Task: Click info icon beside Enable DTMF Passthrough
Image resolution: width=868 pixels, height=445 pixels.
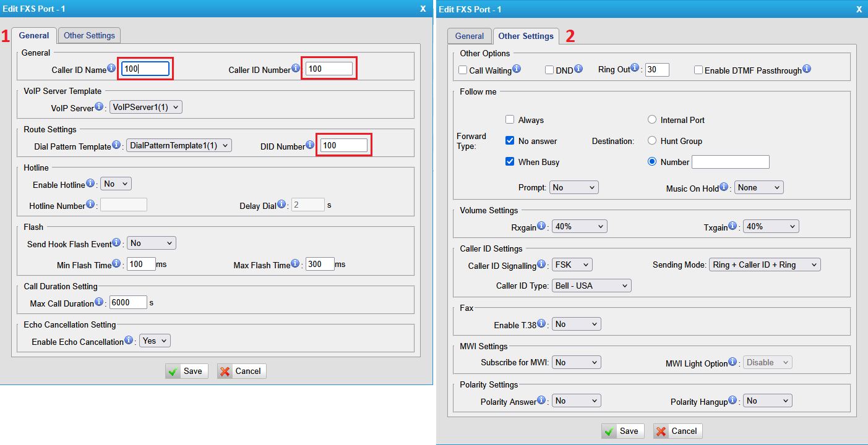Action: click(807, 69)
